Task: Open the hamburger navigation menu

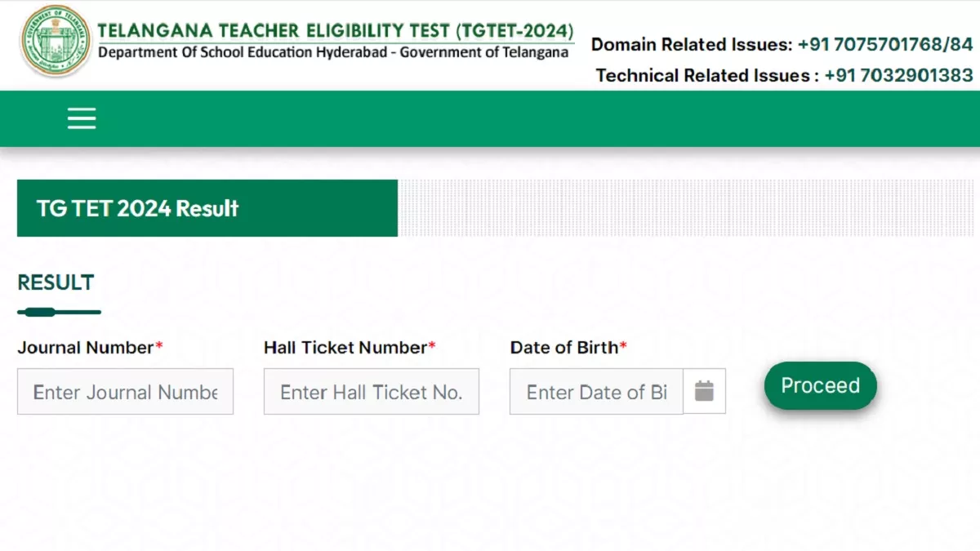Action: coord(82,119)
